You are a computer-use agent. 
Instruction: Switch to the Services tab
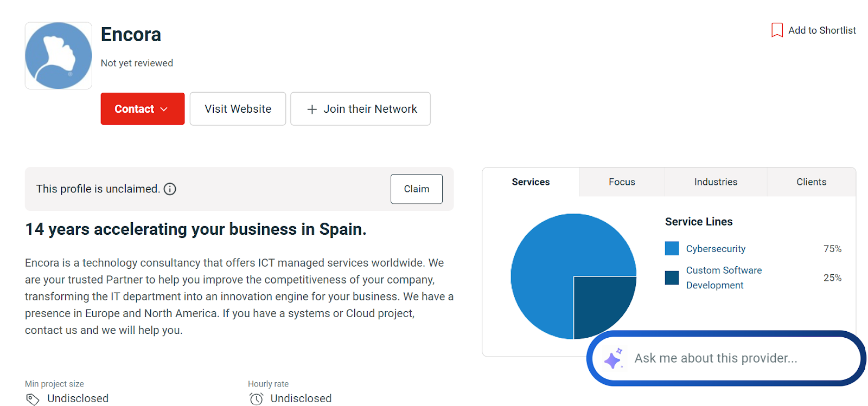point(531,182)
